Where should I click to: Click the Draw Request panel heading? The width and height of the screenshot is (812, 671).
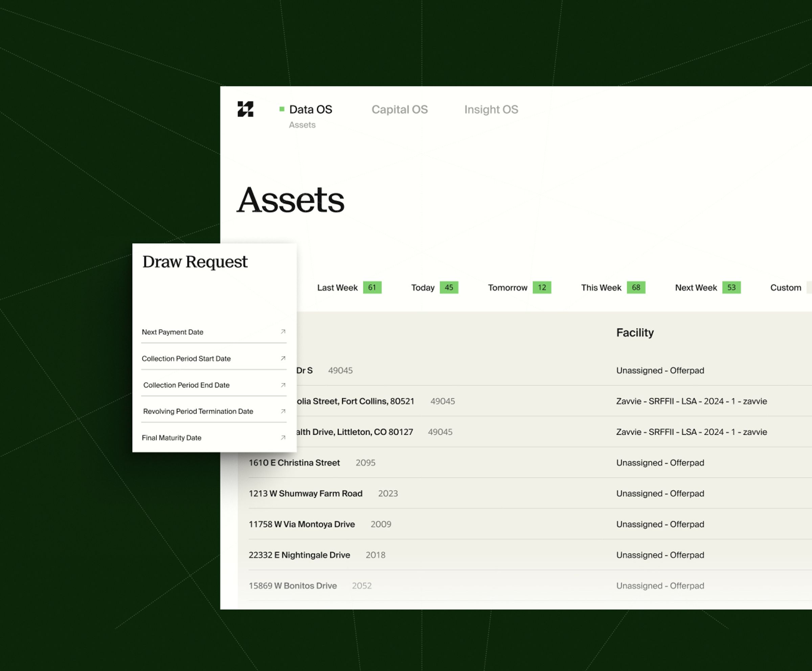pos(195,262)
